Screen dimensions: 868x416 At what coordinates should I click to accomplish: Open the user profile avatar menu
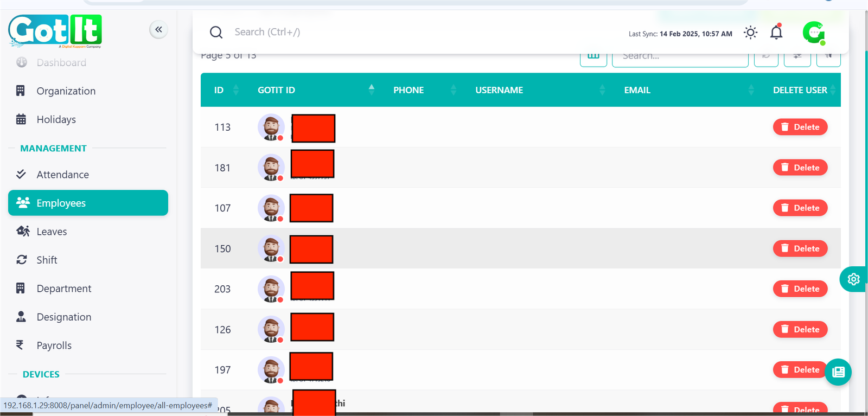pos(814,33)
